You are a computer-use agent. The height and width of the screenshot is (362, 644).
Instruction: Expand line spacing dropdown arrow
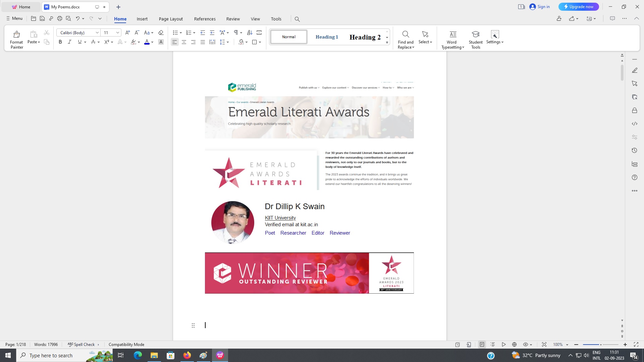tap(228, 42)
